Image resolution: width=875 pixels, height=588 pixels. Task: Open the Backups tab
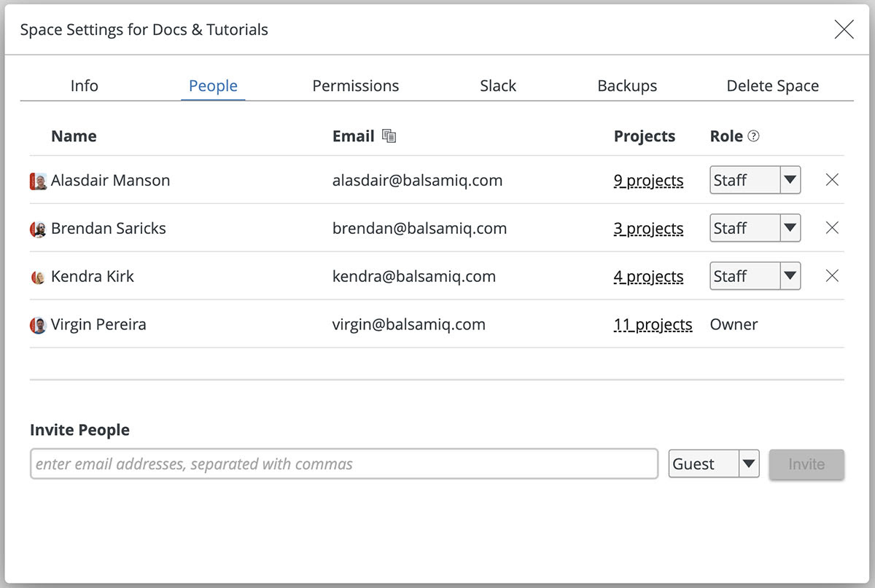click(x=627, y=86)
